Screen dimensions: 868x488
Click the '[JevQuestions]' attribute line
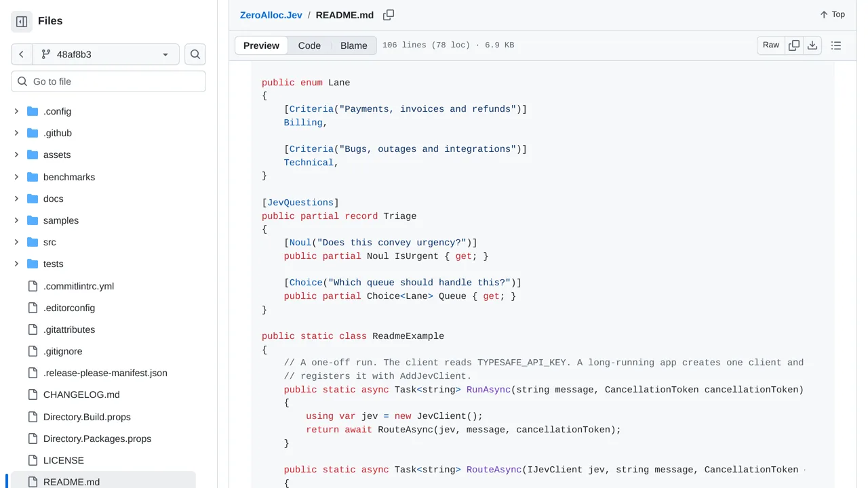pyautogui.click(x=300, y=203)
